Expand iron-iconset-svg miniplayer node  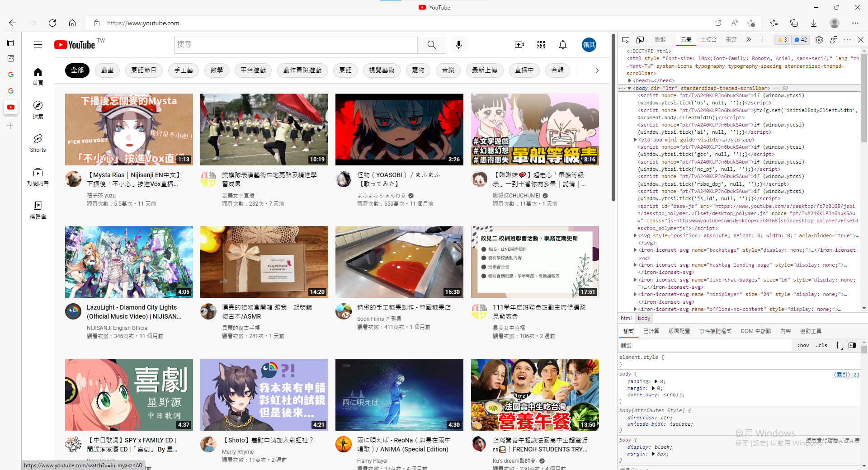[635, 294]
